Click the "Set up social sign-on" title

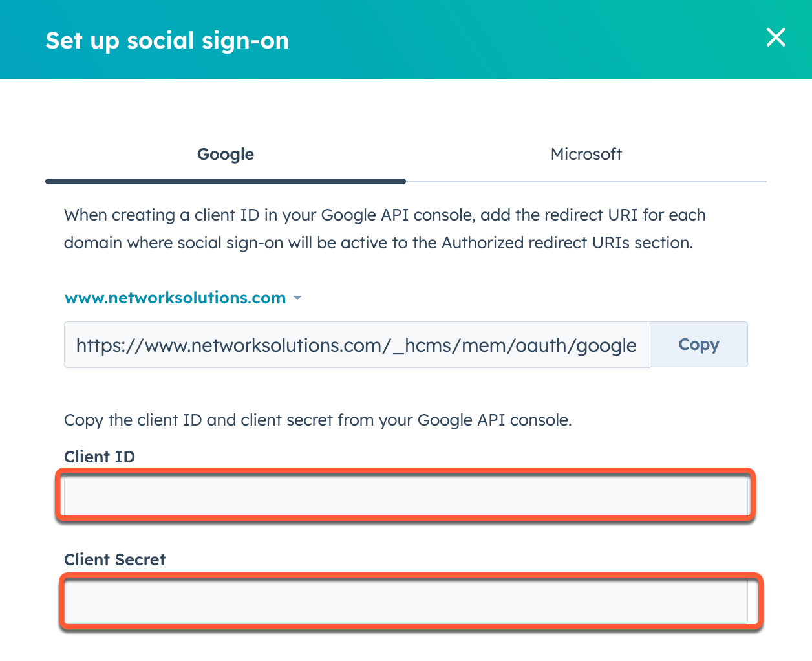[x=167, y=41]
